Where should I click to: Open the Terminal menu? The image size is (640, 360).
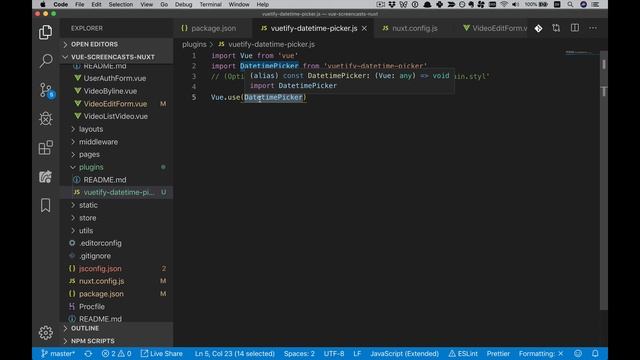(210, 4)
